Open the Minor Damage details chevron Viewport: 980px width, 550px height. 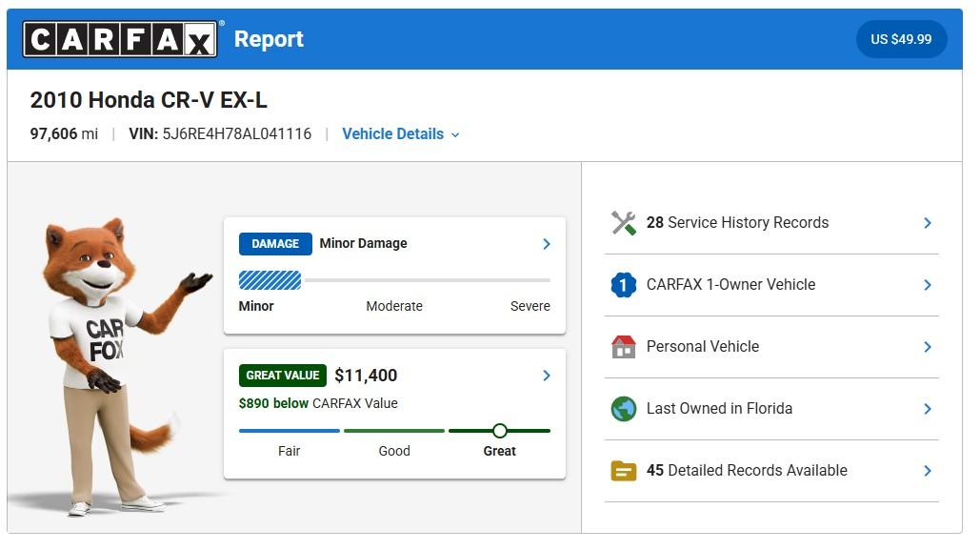[x=547, y=244]
